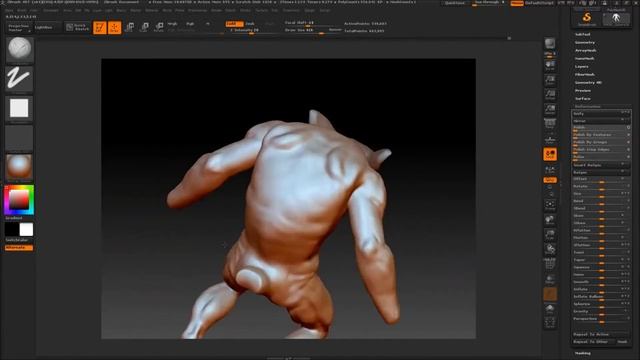The height and width of the screenshot is (360, 640).
Task: Open the Preferences menu
Action: pyautogui.click(x=198, y=10)
